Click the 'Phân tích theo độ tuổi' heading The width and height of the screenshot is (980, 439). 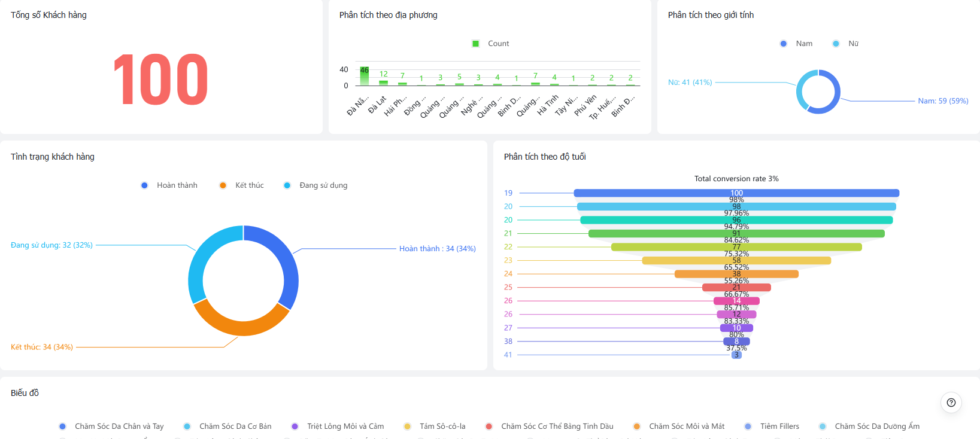[545, 157]
